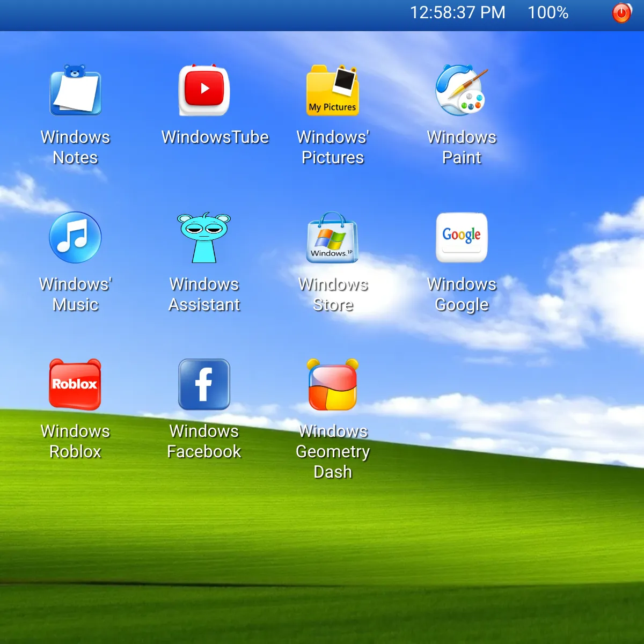Launch Windows Facebook
The image size is (644, 644).
tap(204, 384)
